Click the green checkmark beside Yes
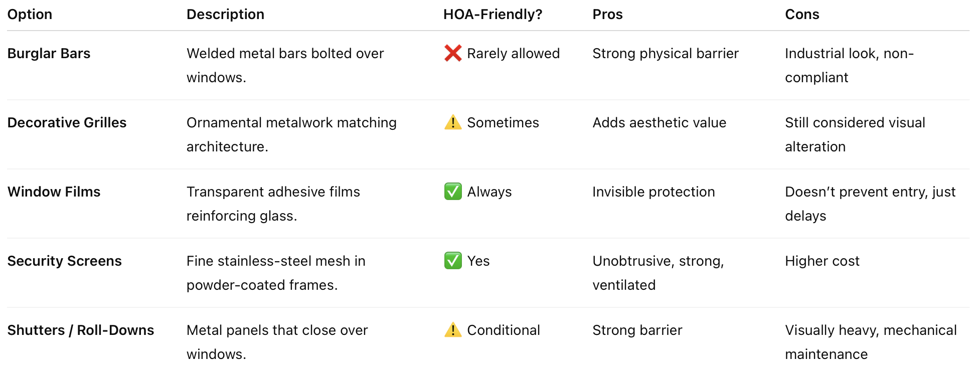This screenshot has width=980, height=369. click(x=453, y=261)
